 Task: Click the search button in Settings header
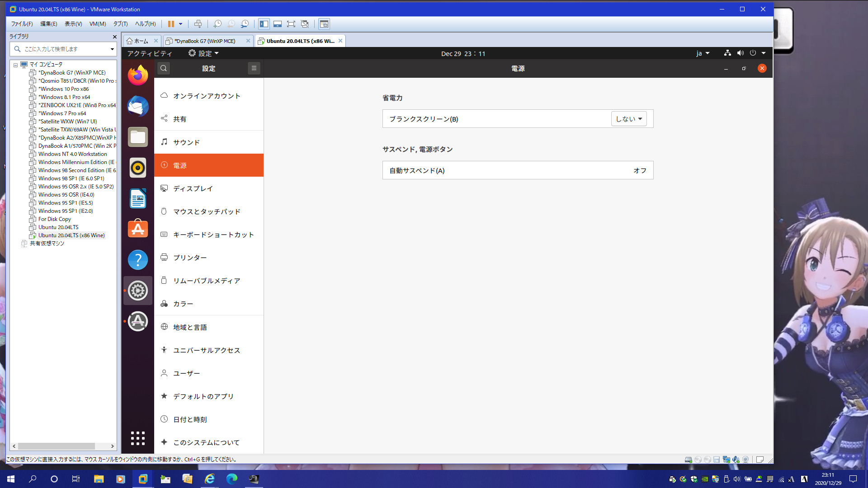[x=164, y=68]
